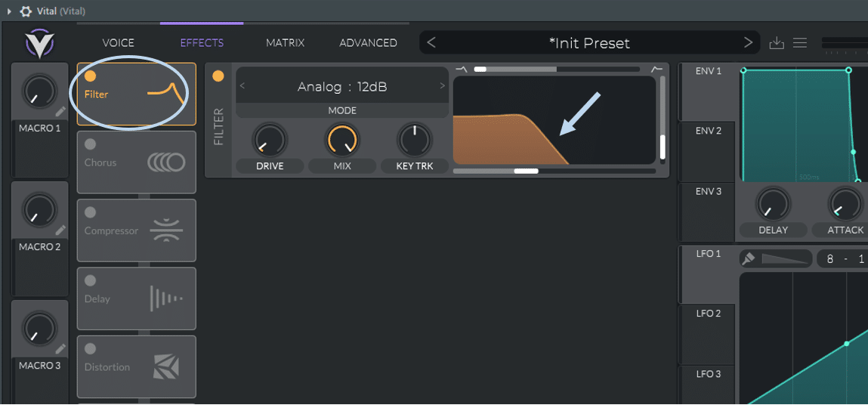This screenshot has width=868, height=405.
Task: Click the MACRO 3 knob
Action: coord(39,329)
